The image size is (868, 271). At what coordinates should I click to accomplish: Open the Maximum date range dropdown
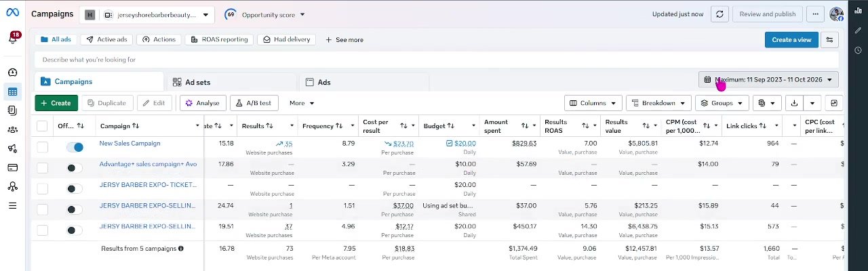(x=768, y=80)
